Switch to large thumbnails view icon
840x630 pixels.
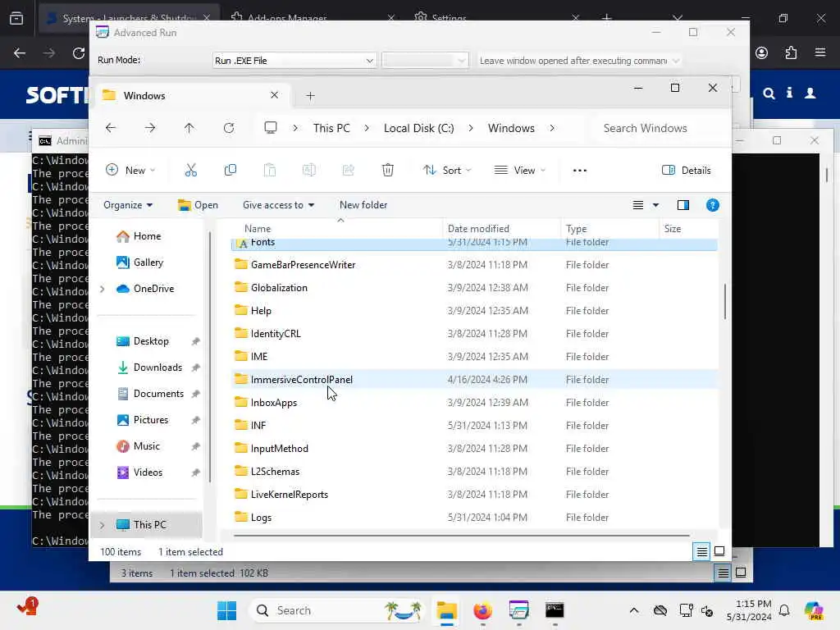[x=719, y=551]
